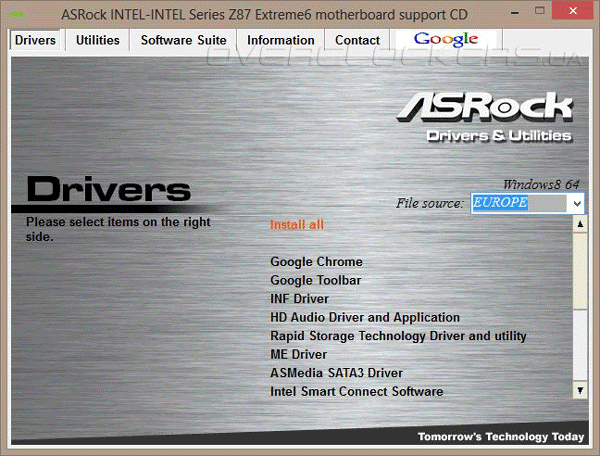
Task: Select the Contact tab
Action: click(x=357, y=40)
